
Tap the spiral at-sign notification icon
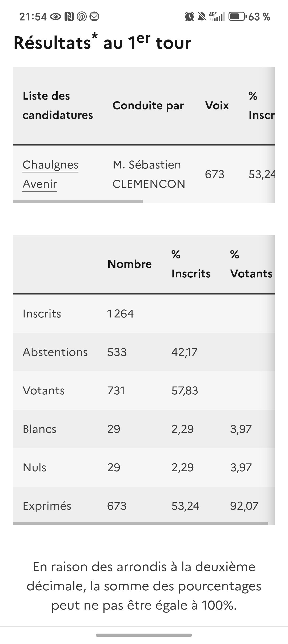82,17
